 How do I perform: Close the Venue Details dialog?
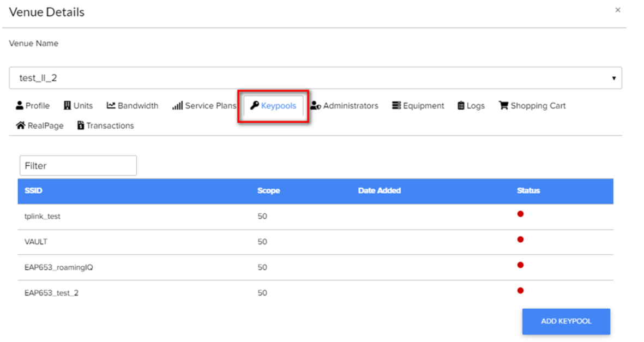(618, 10)
